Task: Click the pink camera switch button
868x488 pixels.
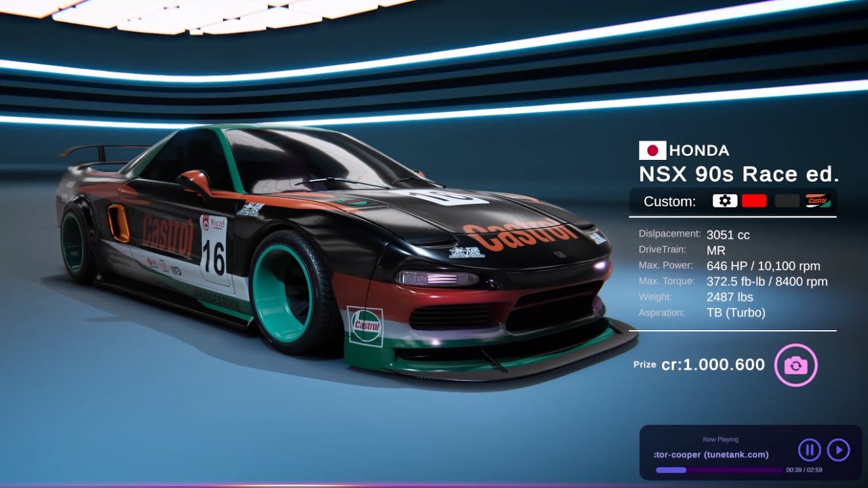Action: (x=796, y=365)
